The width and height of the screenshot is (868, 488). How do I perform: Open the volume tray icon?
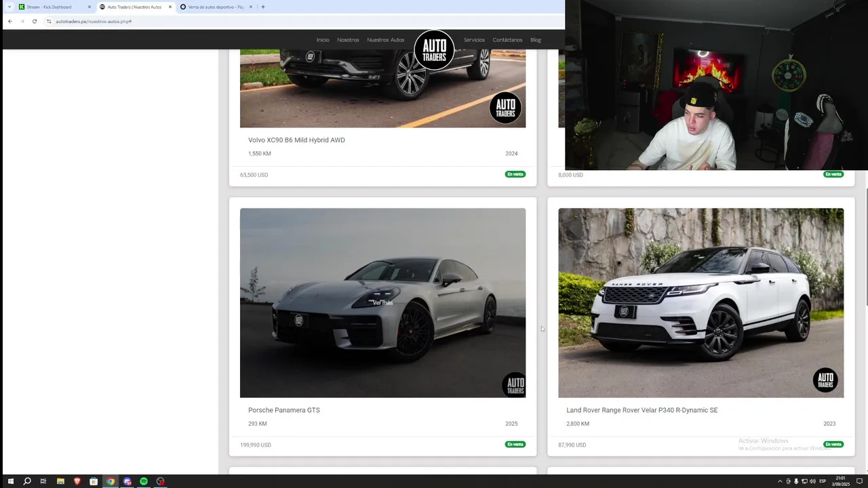tap(812, 481)
